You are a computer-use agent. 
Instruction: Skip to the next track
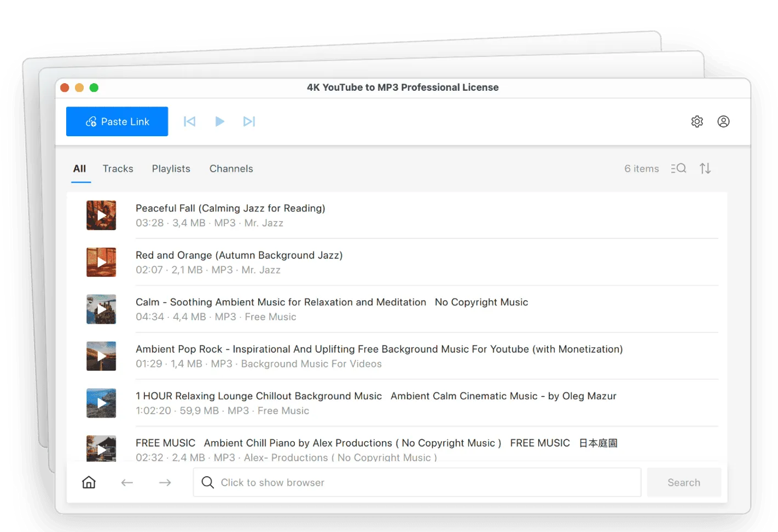249,121
